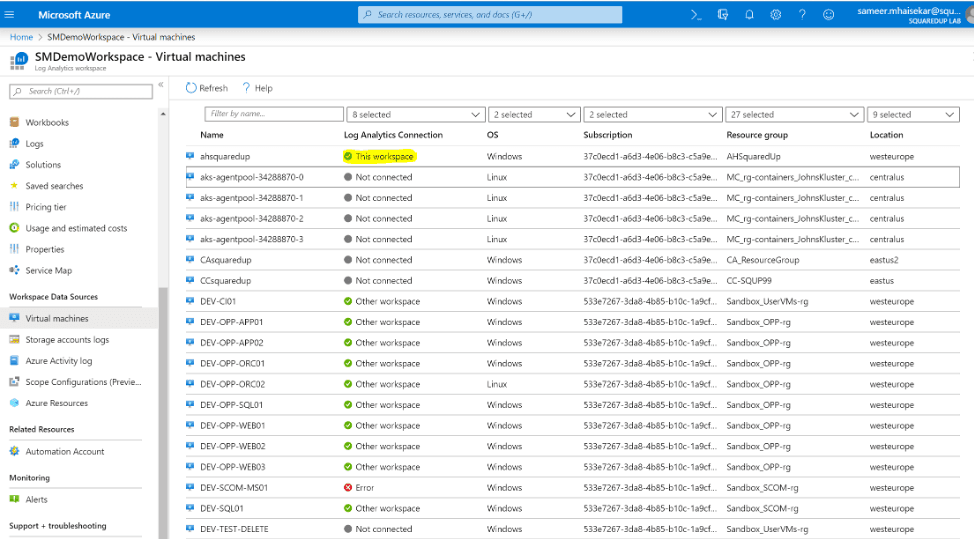Click the help question mark icon

pyautogui.click(x=802, y=15)
